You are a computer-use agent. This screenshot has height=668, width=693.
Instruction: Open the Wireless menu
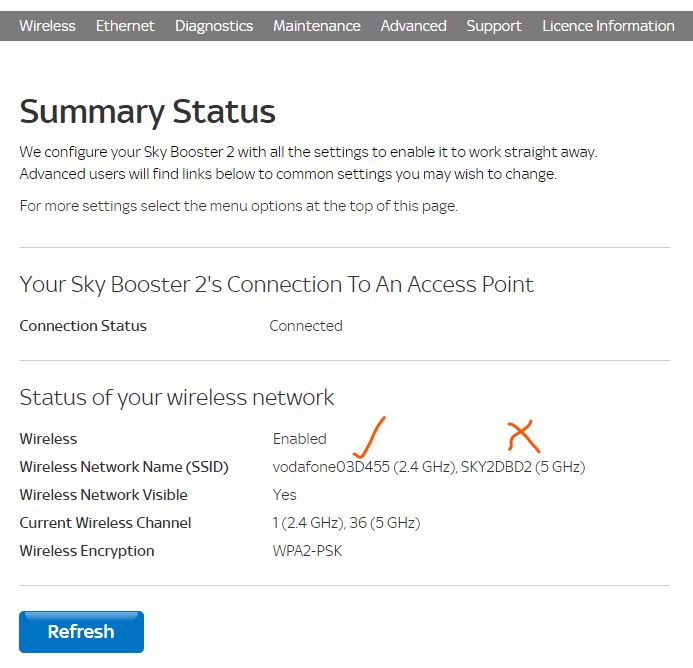pos(47,26)
